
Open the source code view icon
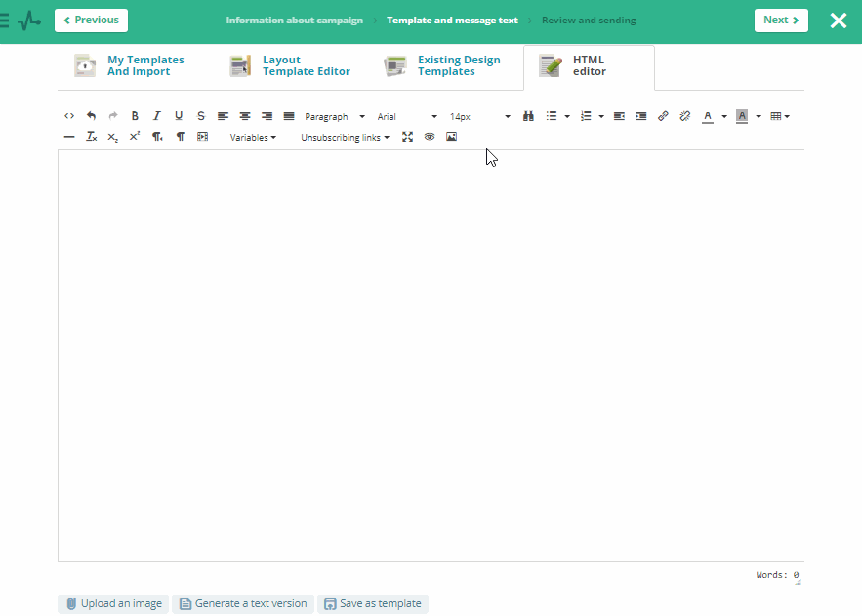click(69, 116)
